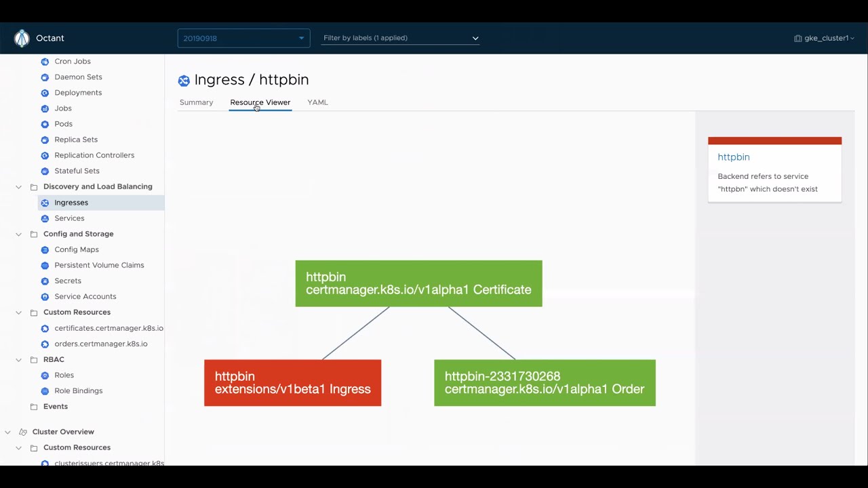Image resolution: width=868 pixels, height=488 pixels.
Task: Click the "Backend refers to service" error message
Action: (768, 182)
